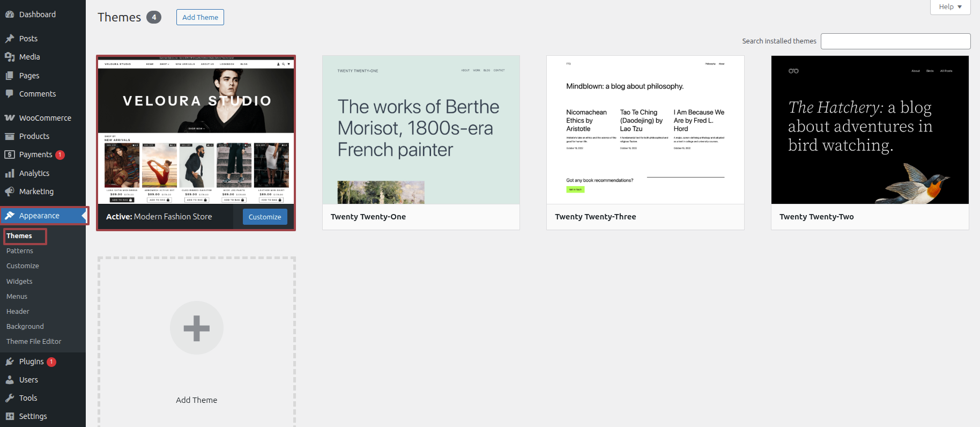Focus the Search installed themes field
This screenshot has height=427, width=980.
(895, 41)
